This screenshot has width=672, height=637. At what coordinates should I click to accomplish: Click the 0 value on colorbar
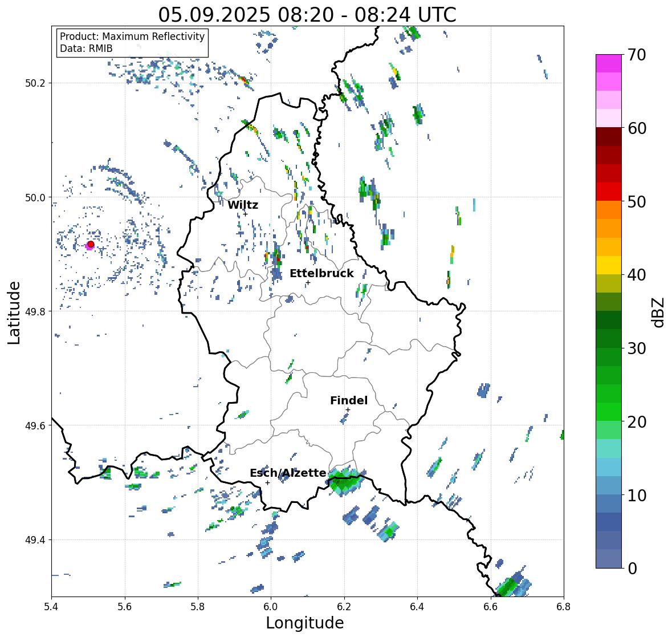coord(632,569)
